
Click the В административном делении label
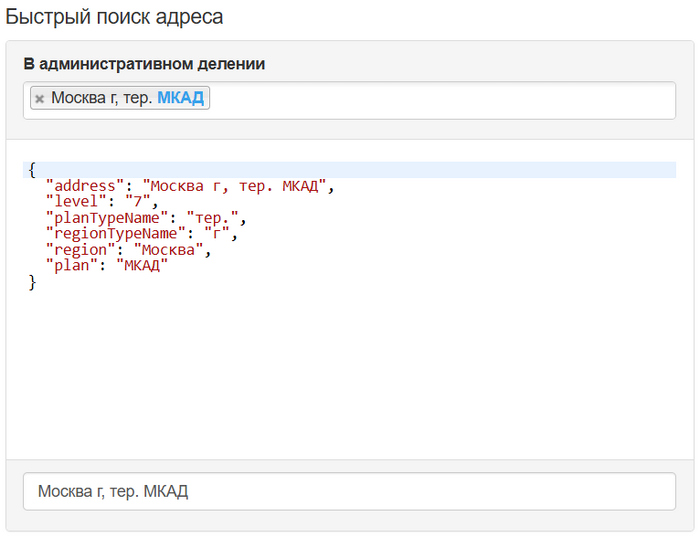tap(144, 64)
